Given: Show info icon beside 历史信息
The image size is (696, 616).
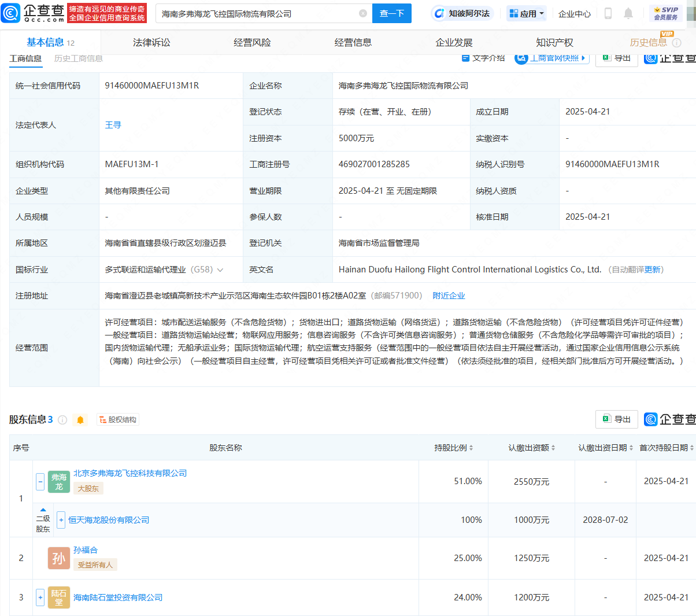Looking at the screenshot, I should [677, 43].
